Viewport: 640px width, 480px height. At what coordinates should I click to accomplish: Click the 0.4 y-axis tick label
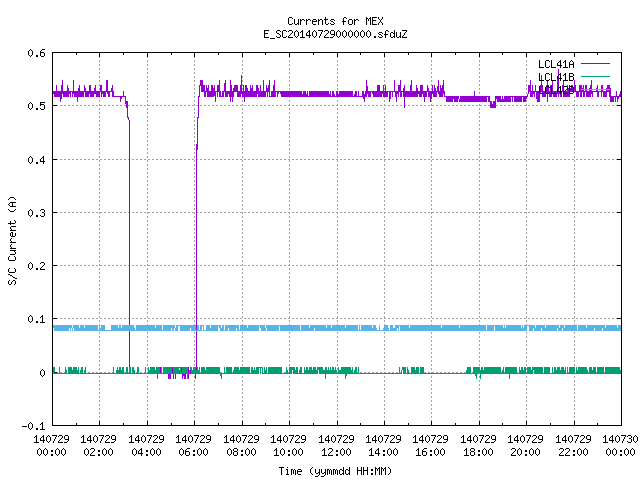click(37, 160)
